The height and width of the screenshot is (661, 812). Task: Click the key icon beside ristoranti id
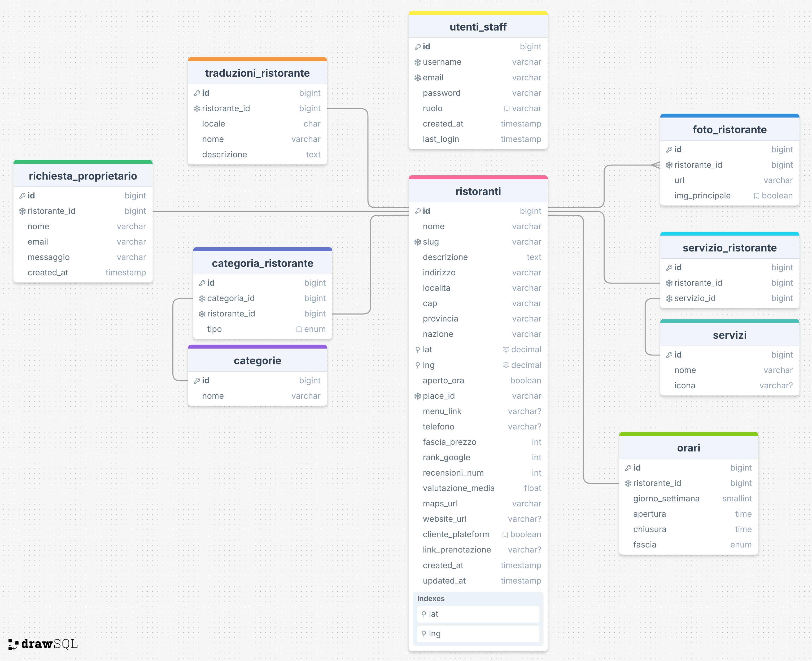point(418,211)
